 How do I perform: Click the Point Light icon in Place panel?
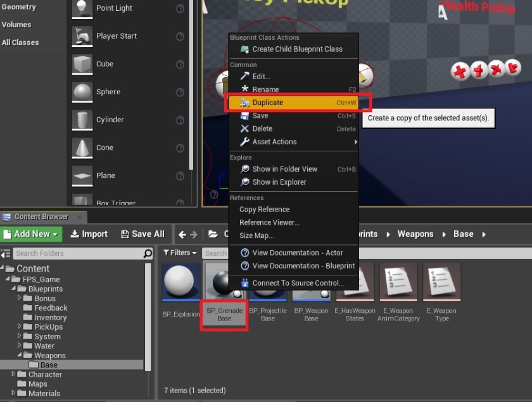tap(82, 9)
